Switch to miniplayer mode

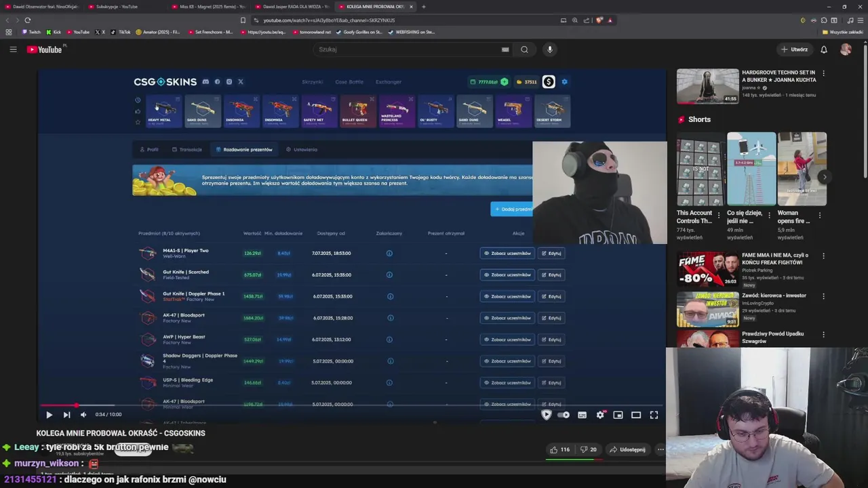pyautogui.click(x=618, y=415)
